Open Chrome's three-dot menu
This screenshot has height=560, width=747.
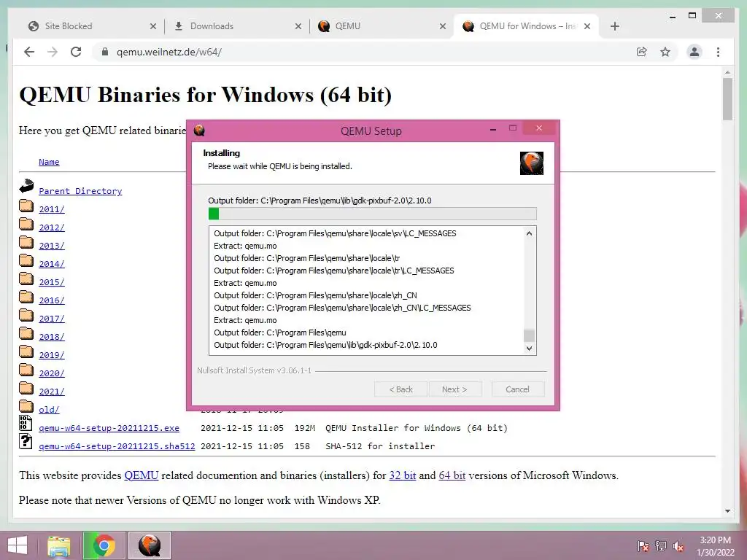718,52
